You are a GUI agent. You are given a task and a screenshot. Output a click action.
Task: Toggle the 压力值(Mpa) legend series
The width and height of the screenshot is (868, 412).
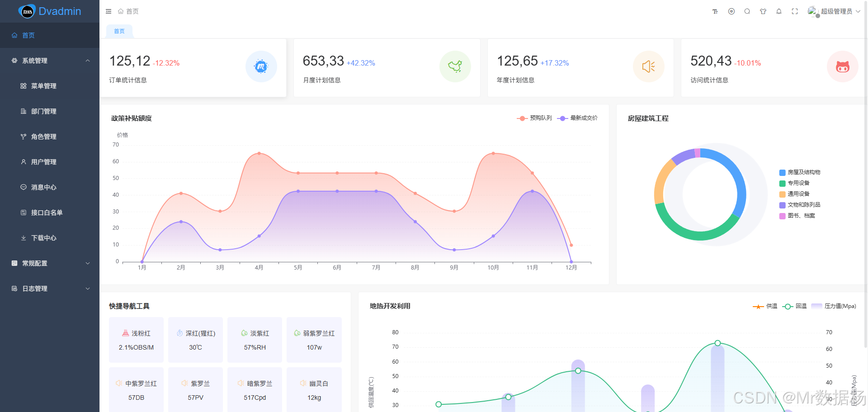point(834,306)
